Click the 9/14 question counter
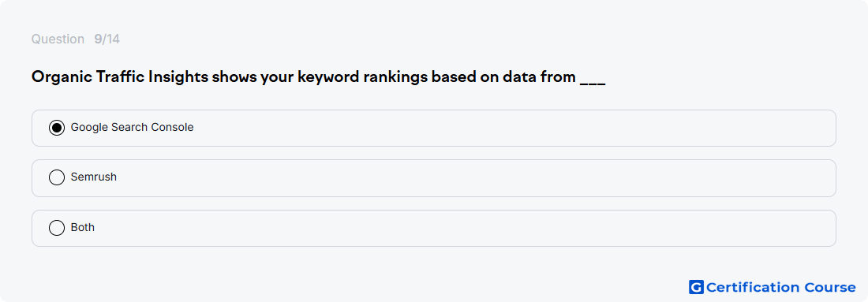868x302 pixels. (107, 39)
